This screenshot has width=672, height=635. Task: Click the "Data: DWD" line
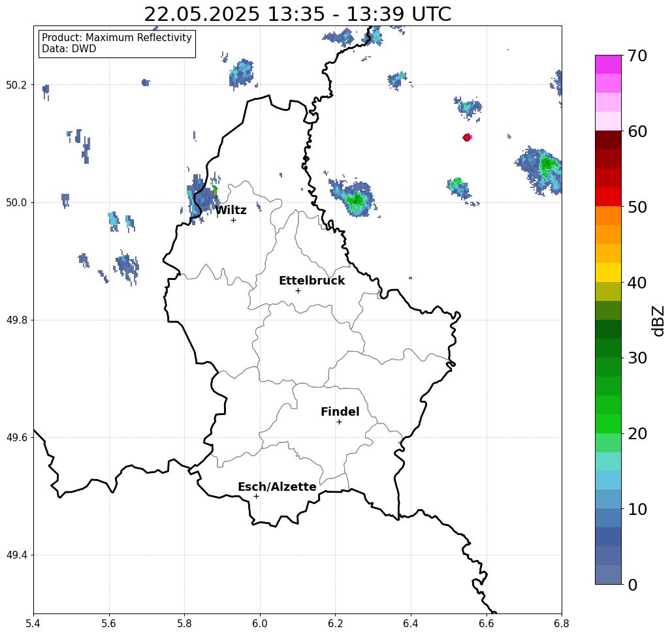[69, 49]
